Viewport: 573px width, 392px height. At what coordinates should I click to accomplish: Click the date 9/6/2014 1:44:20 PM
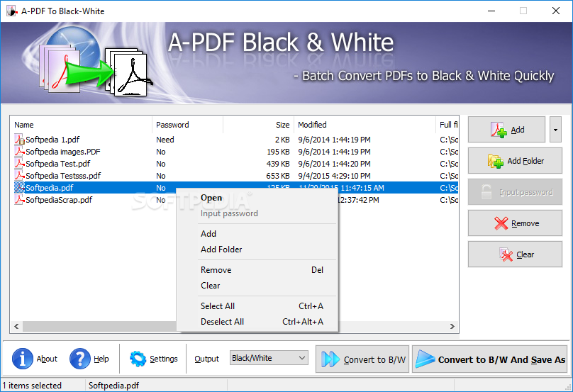click(x=335, y=164)
